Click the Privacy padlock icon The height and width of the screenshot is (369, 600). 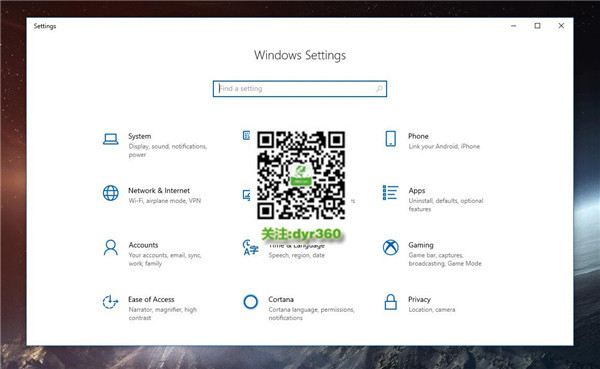click(x=391, y=302)
